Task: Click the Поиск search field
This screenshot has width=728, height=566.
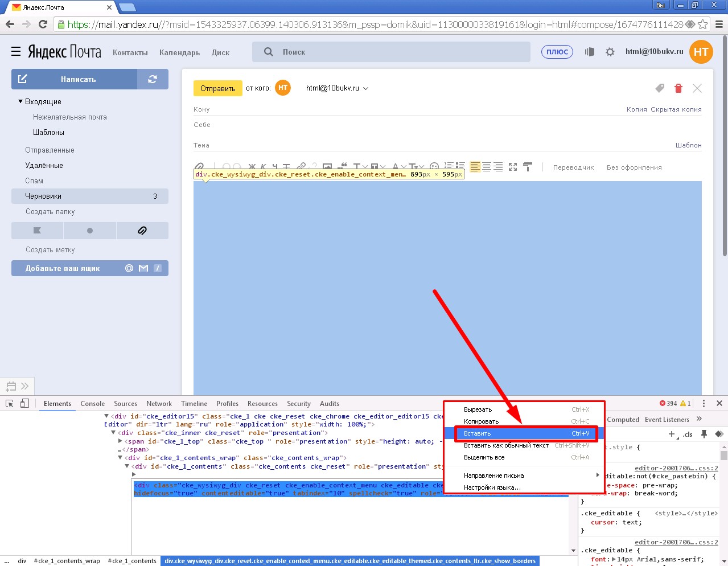Action: coord(391,52)
